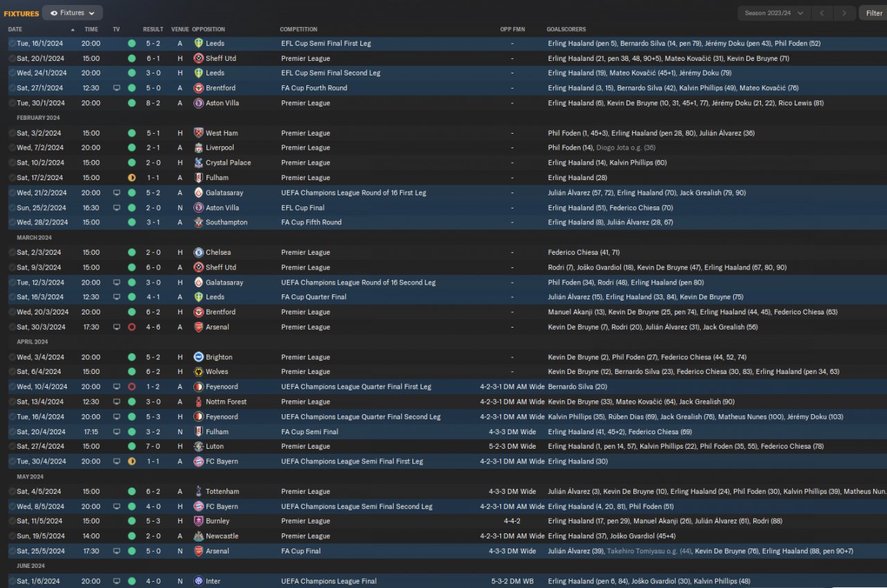Go to the previous season with the left arrow
887x588 pixels.
[822, 12]
